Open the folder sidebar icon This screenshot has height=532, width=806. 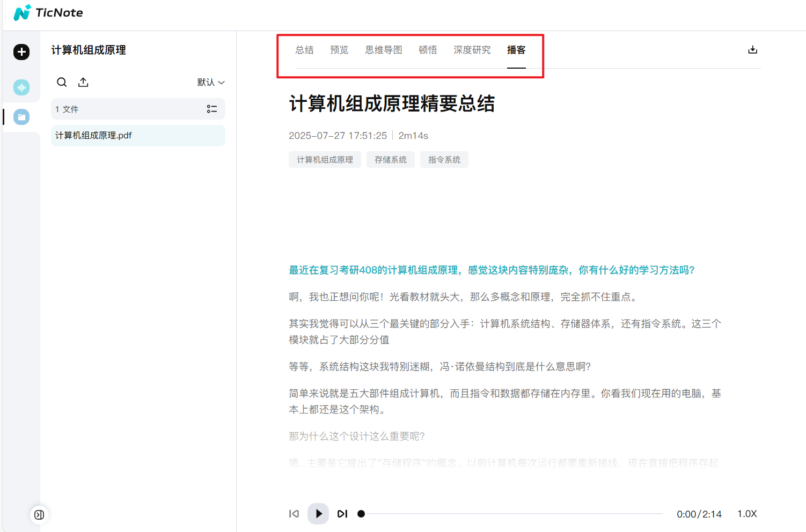click(x=21, y=117)
